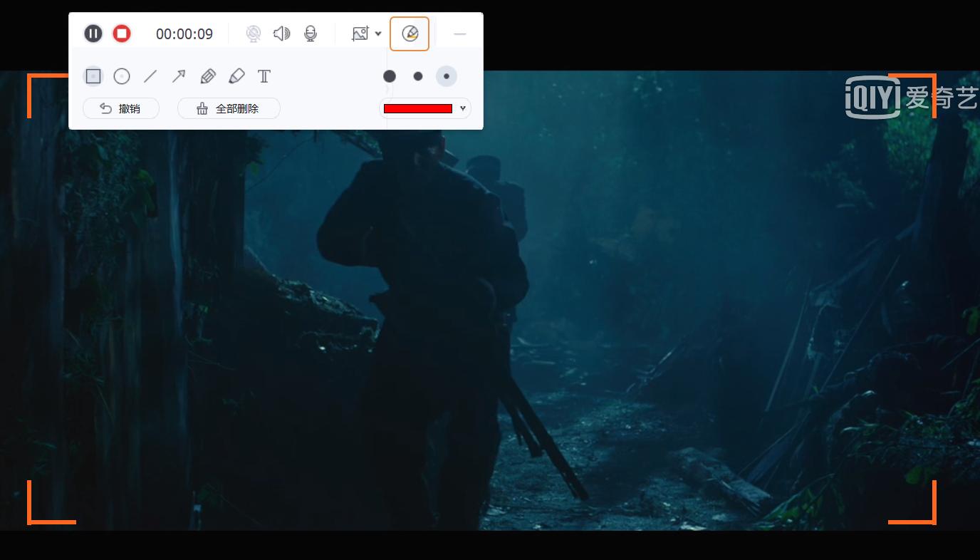The width and height of the screenshot is (980, 560).
Task: Choose the straight line tool
Action: (x=150, y=76)
